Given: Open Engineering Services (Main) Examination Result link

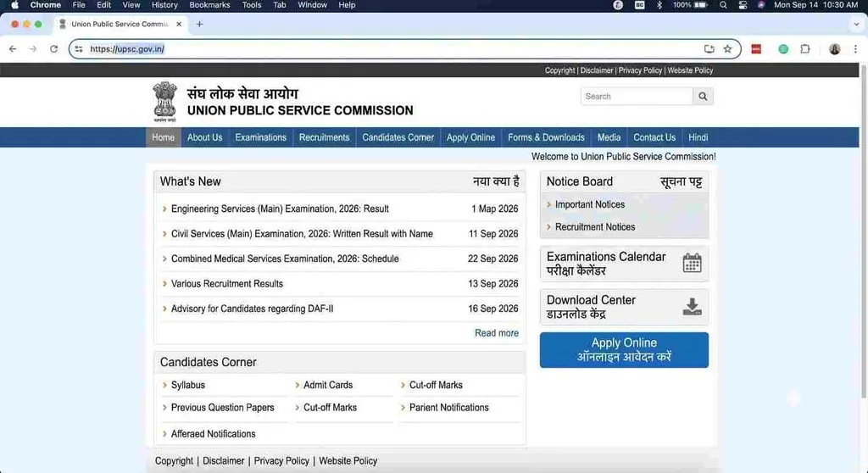Looking at the screenshot, I should tap(280, 209).
